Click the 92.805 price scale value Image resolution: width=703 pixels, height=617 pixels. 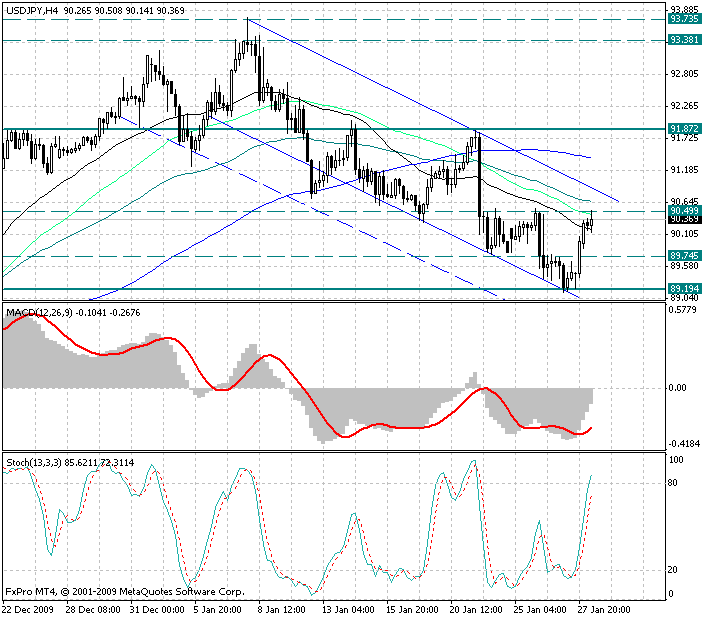click(685, 74)
